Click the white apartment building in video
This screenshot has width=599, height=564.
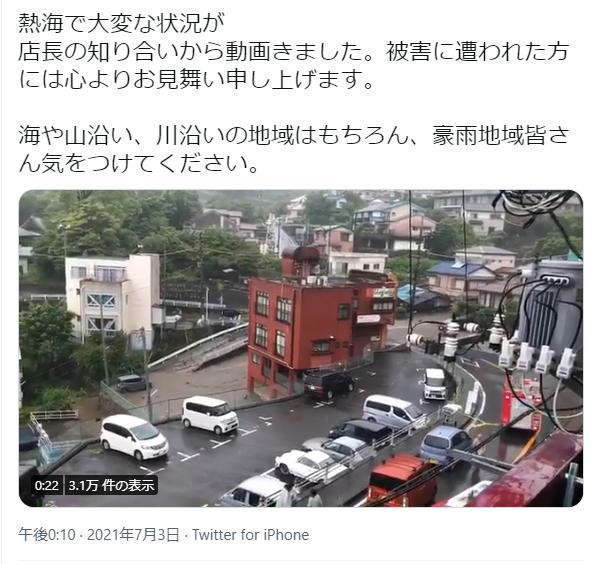click(x=113, y=294)
